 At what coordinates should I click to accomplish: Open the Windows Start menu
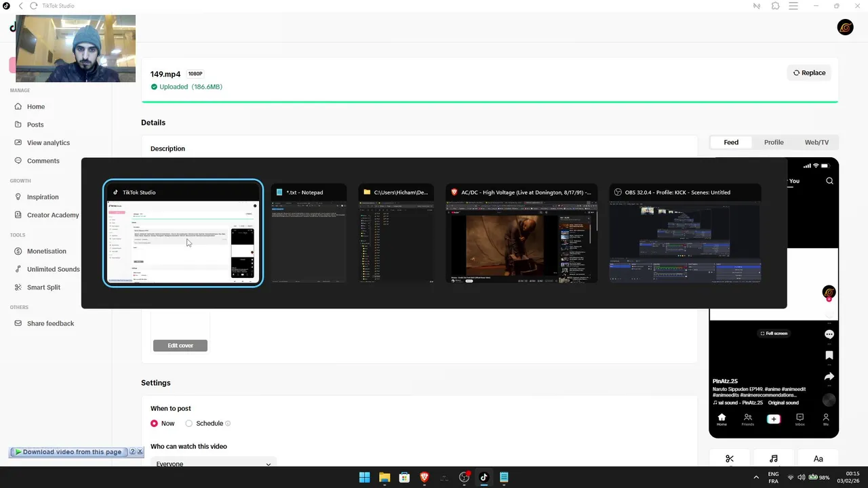[364, 477]
